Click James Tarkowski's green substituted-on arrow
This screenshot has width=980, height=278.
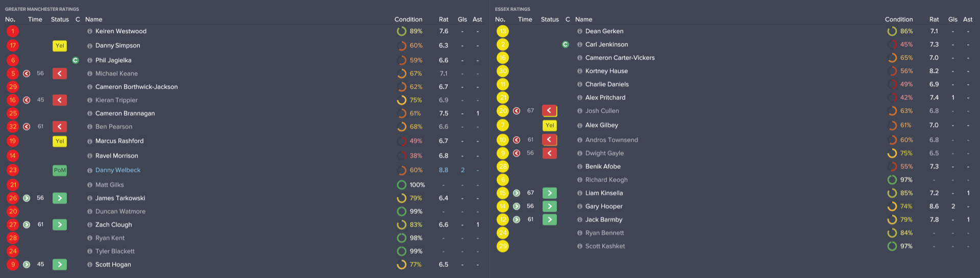point(60,198)
